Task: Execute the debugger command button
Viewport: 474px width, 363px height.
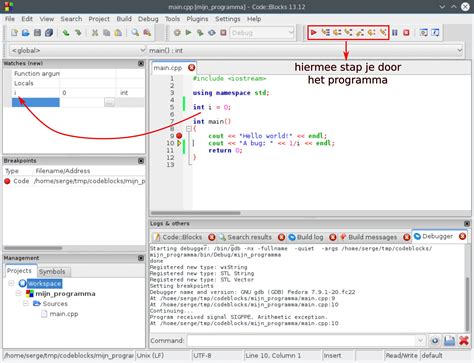Action: pyautogui.click(x=435, y=341)
